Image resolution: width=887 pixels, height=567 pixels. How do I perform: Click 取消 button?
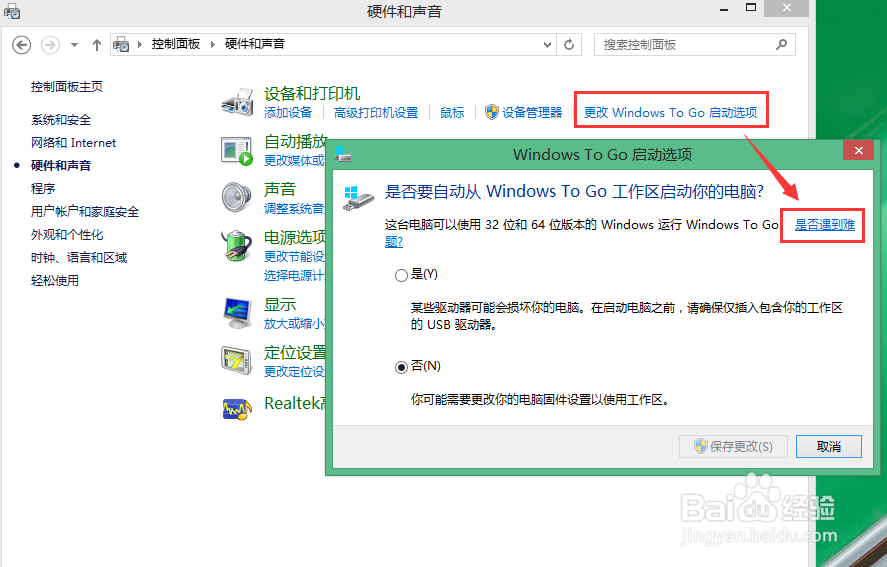(828, 446)
